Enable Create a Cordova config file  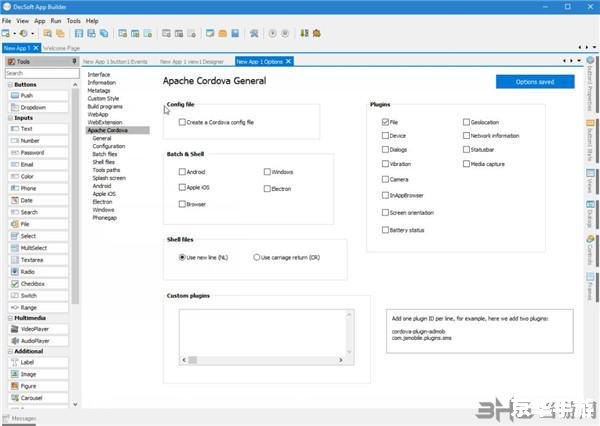click(x=182, y=122)
